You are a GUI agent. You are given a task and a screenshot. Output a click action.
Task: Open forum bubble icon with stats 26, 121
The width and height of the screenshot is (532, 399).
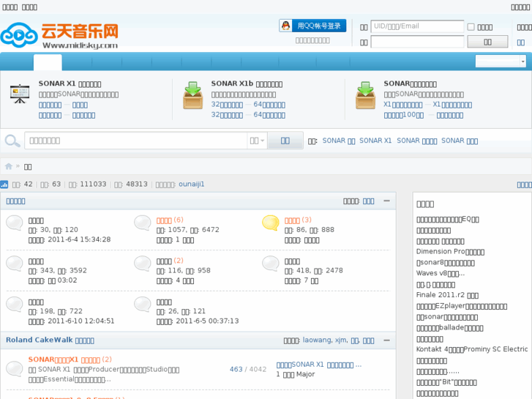pyautogui.click(x=143, y=305)
